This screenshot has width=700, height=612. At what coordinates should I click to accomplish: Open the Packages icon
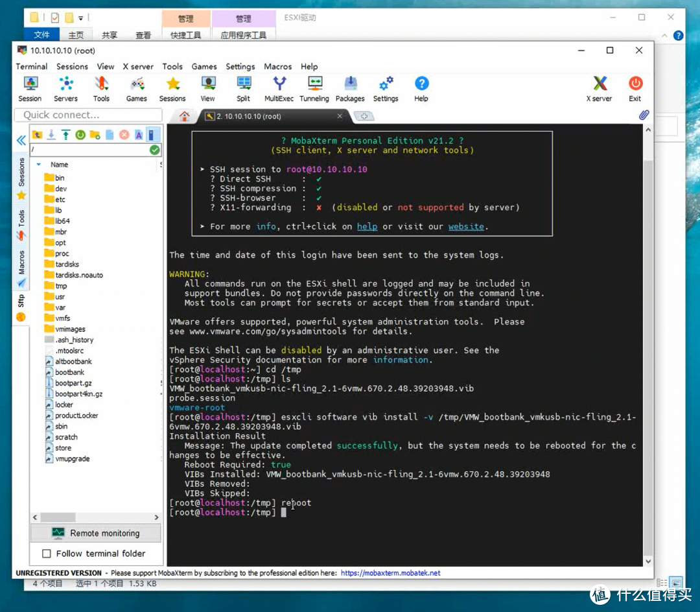coord(350,89)
